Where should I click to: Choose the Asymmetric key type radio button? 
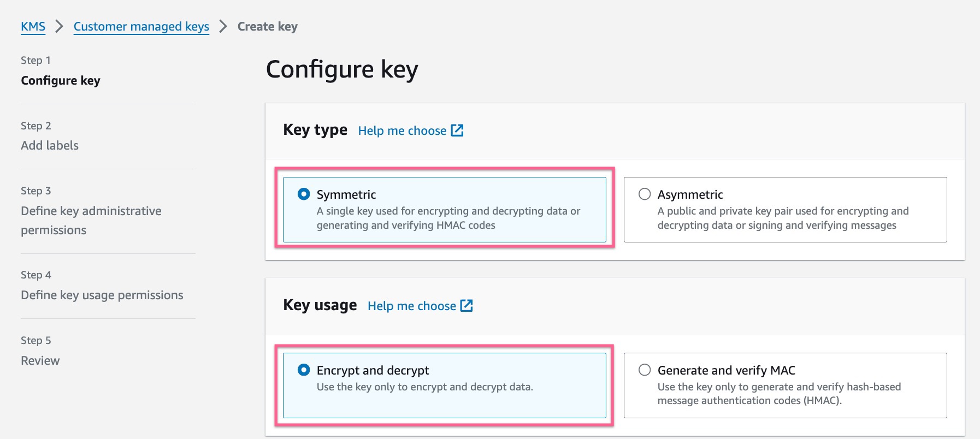[645, 194]
